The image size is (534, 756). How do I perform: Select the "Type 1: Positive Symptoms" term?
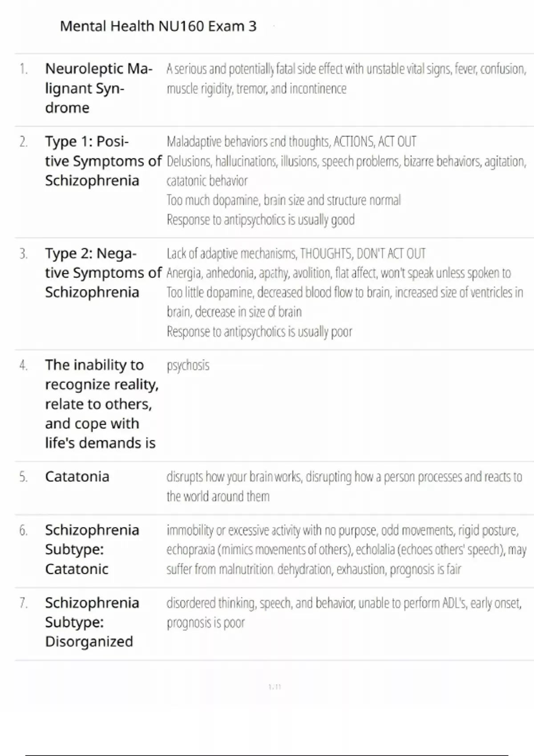coord(103,161)
